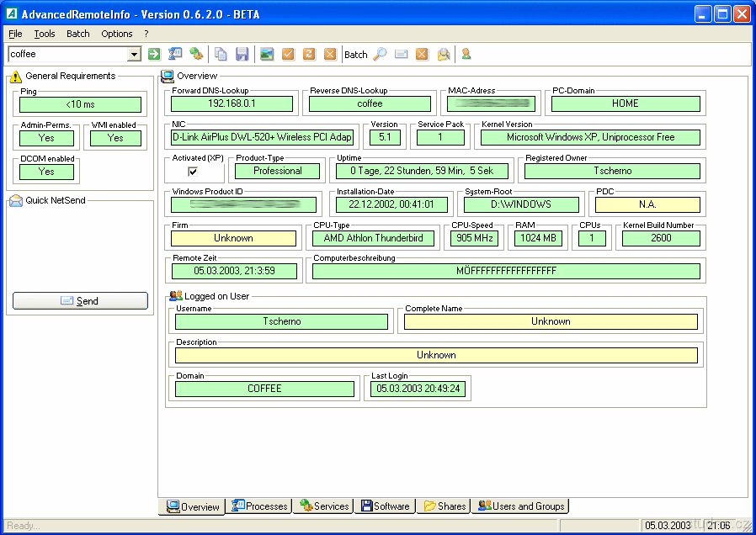The image size is (756, 535).
Task: Click the orange checkmark toolbar icon
Action: tap(288, 55)
